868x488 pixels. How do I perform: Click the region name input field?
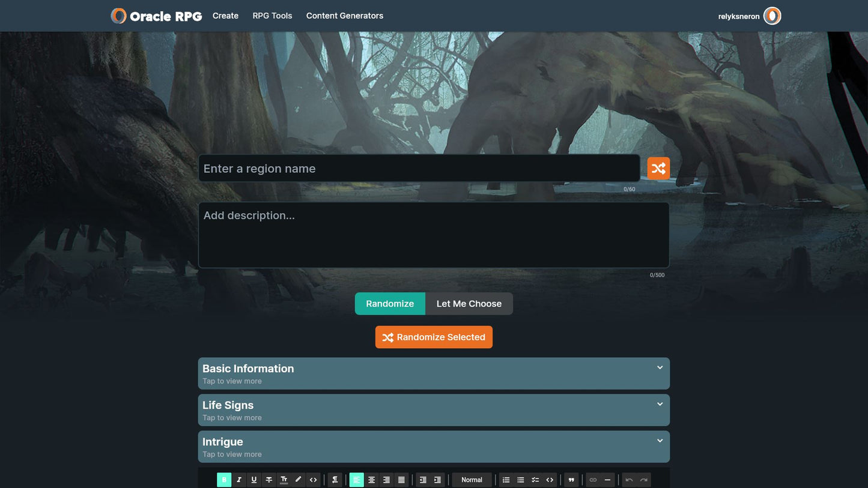tap(419, 169)
